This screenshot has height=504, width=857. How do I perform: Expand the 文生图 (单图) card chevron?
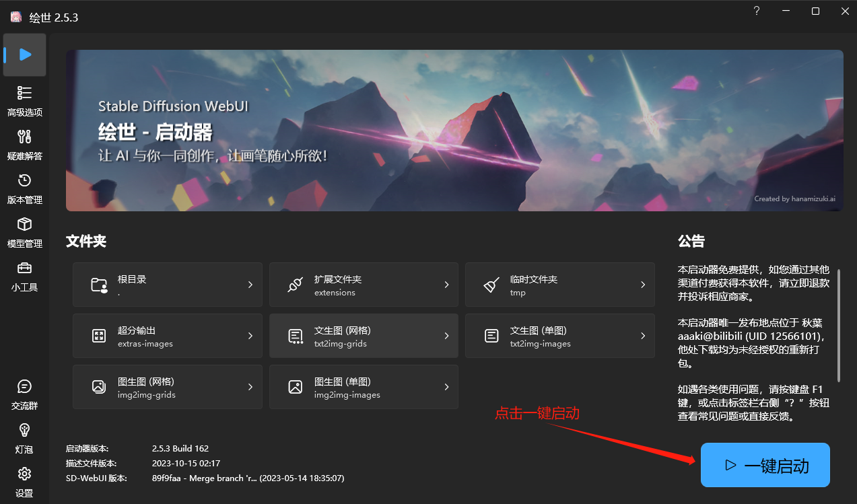[643, 336]
